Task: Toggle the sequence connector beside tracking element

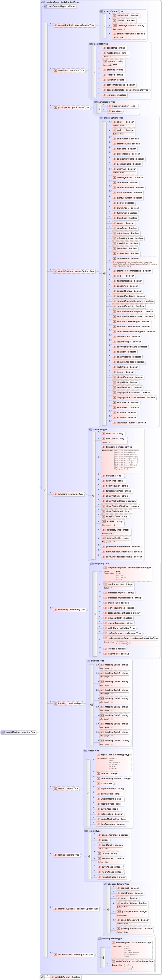Action: 91,705
